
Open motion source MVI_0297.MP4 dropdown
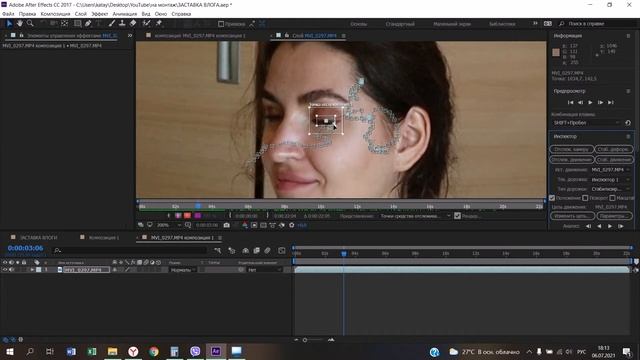(610, 169)
